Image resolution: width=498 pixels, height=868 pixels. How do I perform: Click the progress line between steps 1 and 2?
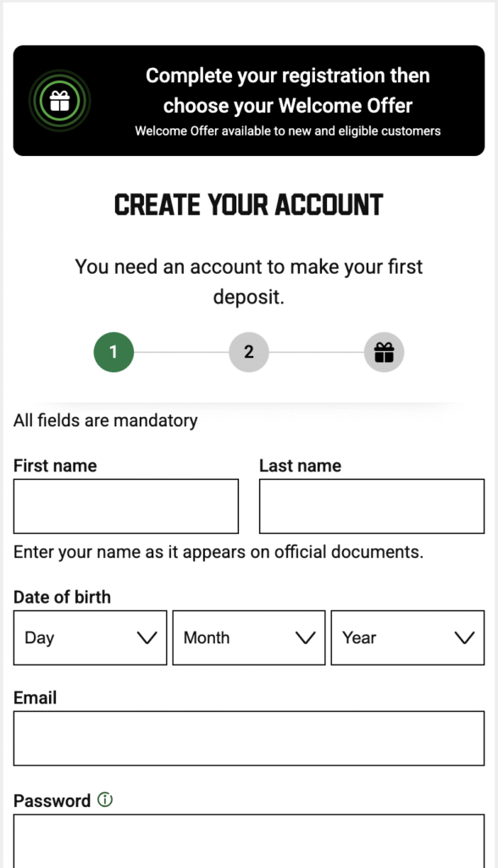click(x=180, y=351)
